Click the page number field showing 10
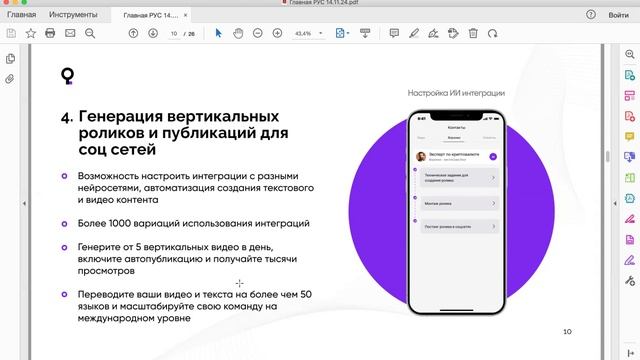Screen dimensions: 640x360 (x=174, y=33)
